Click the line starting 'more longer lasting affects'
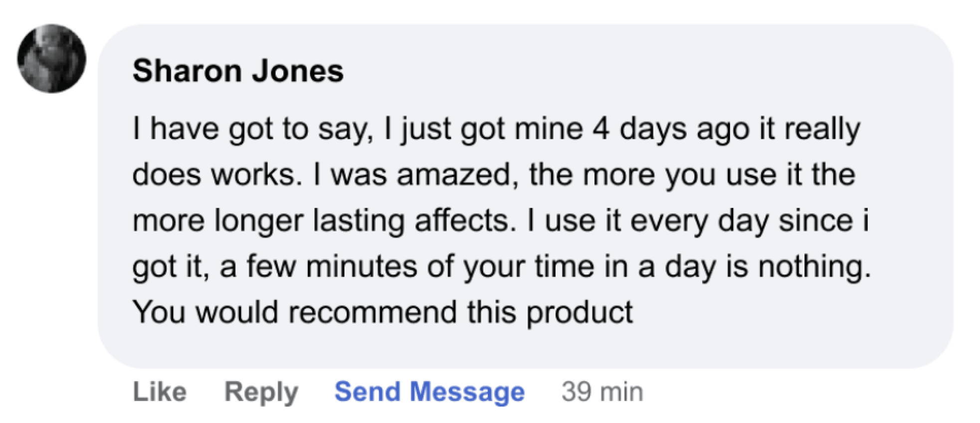 point(501,221)
